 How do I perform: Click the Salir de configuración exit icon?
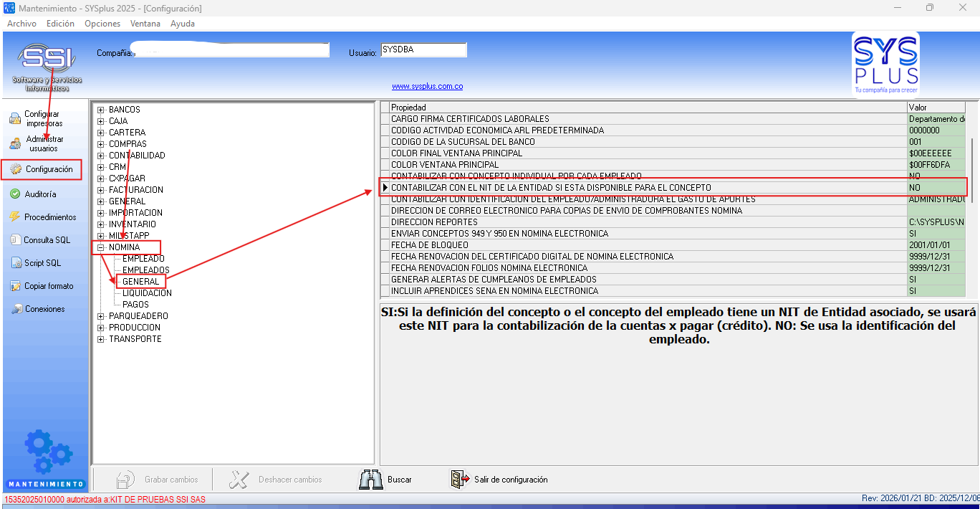[x=460, y=480]
